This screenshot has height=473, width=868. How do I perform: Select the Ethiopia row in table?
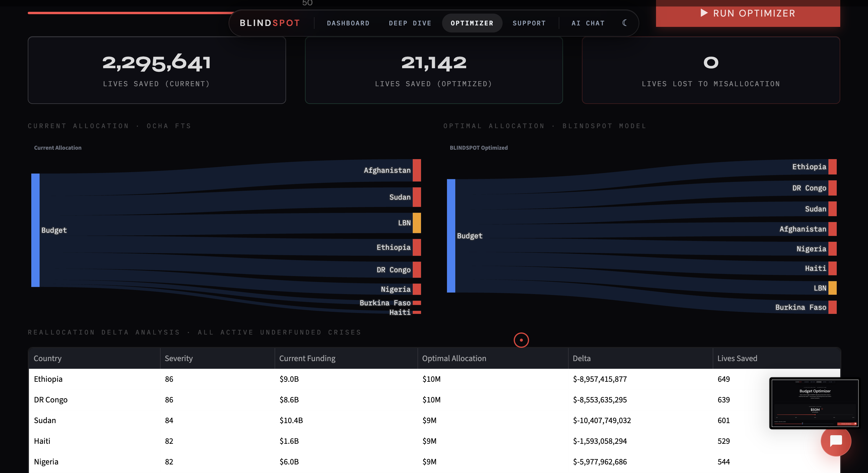pos(48,379)
